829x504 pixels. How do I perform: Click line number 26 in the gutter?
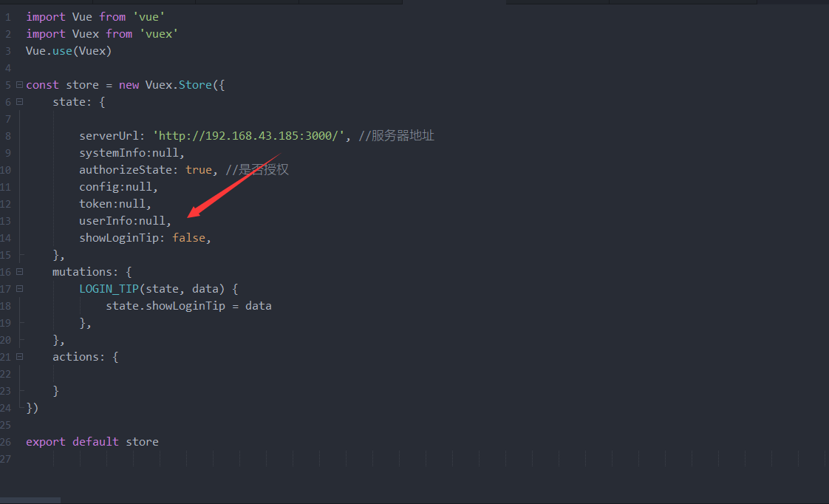click(6, 442)
